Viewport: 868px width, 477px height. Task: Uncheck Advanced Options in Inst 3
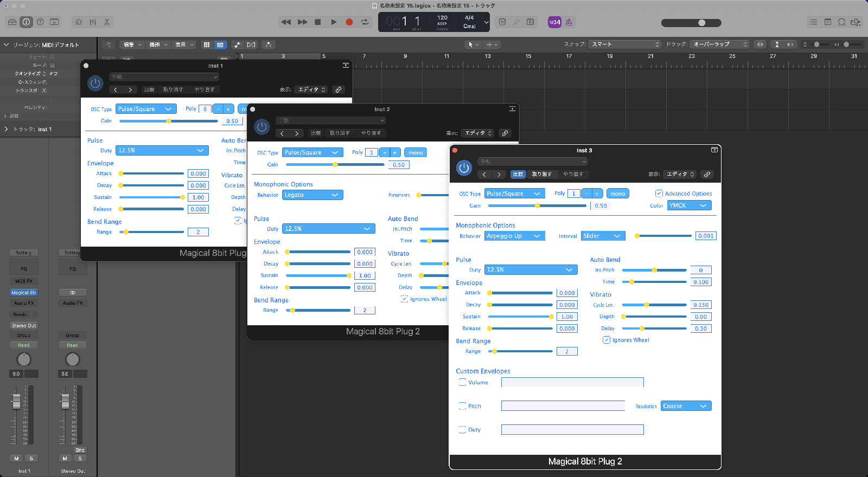click(659, 194)
